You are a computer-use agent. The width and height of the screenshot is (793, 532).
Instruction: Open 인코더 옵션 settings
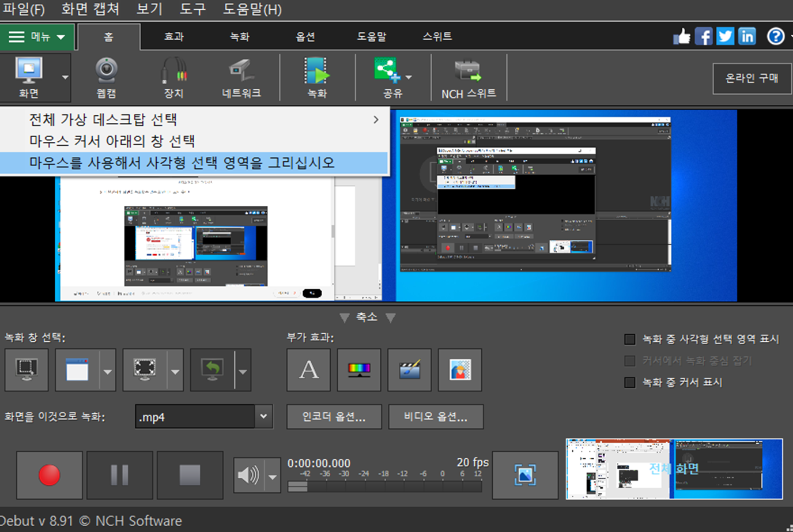click(x=334, y=416)
